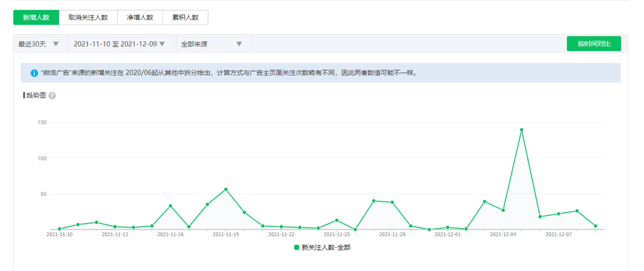
Task: Click the data point above 2021-11-16
Action: [x=170, y=206]
